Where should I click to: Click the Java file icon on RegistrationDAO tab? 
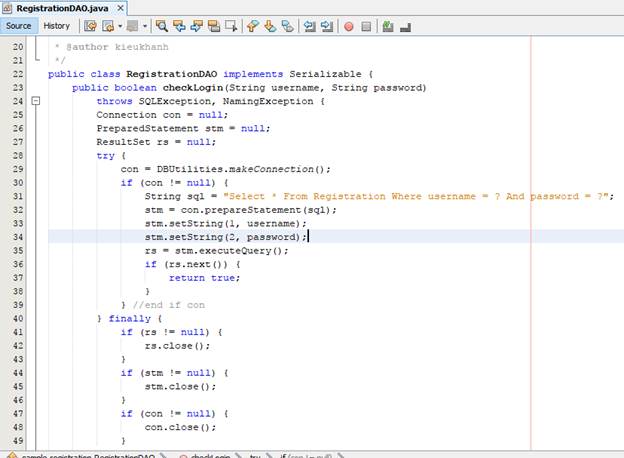pos(7,8)
